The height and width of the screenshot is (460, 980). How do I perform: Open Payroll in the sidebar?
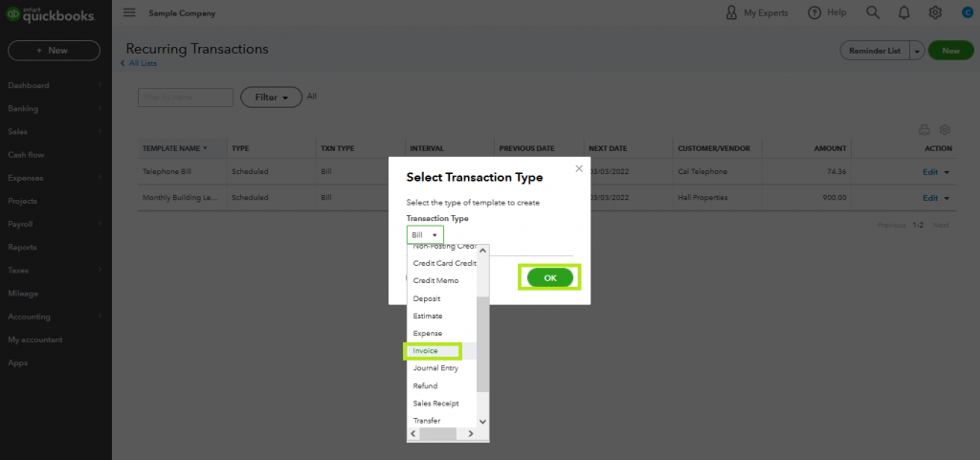click(20, 224)
